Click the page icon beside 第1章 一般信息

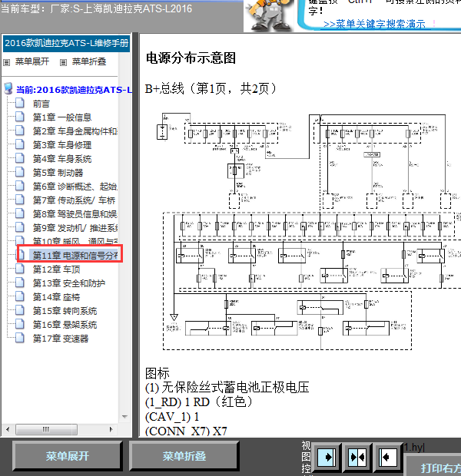[20, 117]
